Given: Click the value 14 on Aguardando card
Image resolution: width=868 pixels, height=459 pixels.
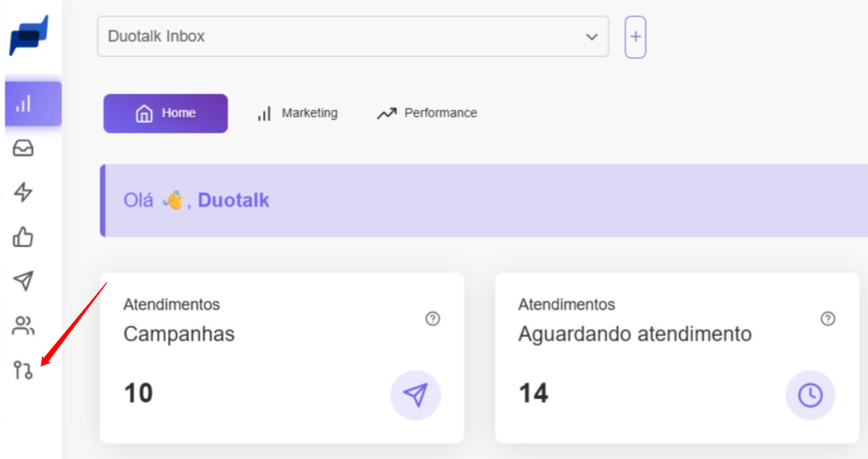Looking at the screenshot, I should click(x=534, y=393).
